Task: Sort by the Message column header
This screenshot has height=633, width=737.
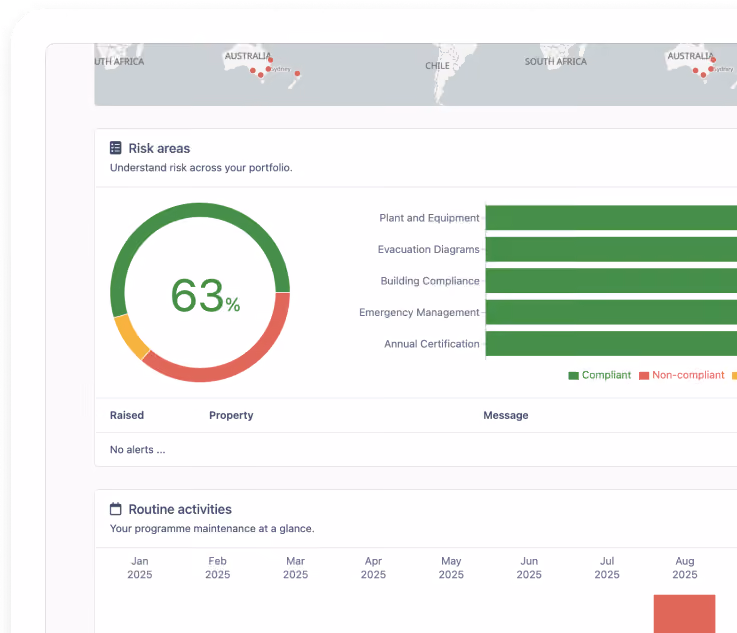Action: [506, 415]
